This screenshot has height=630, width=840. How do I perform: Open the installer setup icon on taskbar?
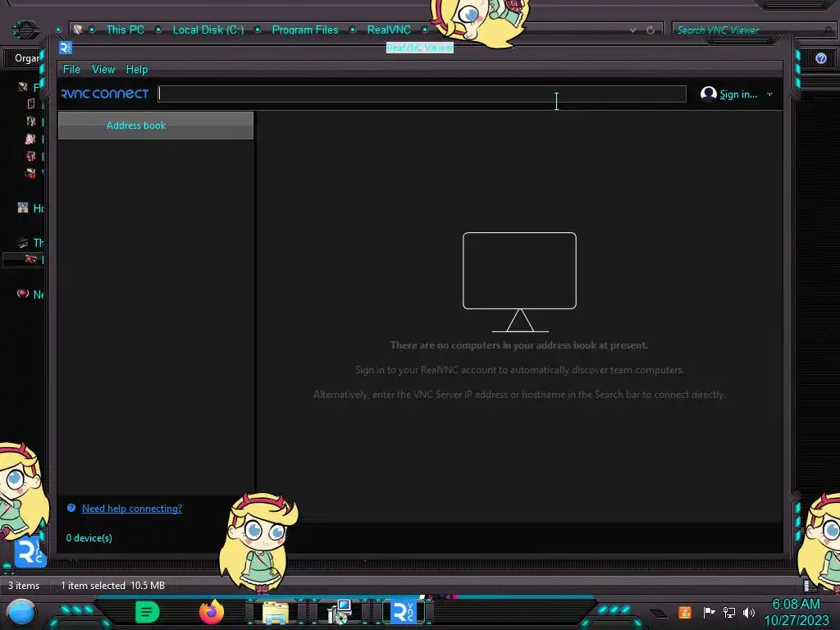(339, 612)
